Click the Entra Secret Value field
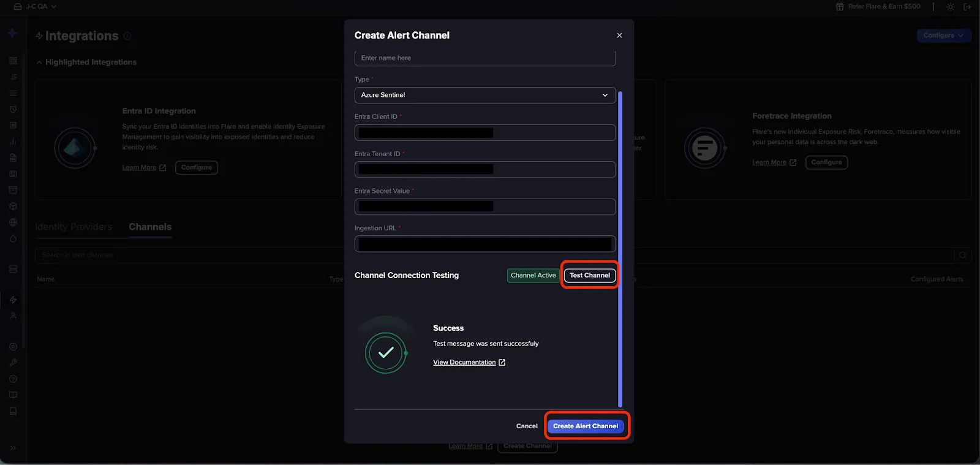This screenshot has width=980, height=465. point(485,206)
